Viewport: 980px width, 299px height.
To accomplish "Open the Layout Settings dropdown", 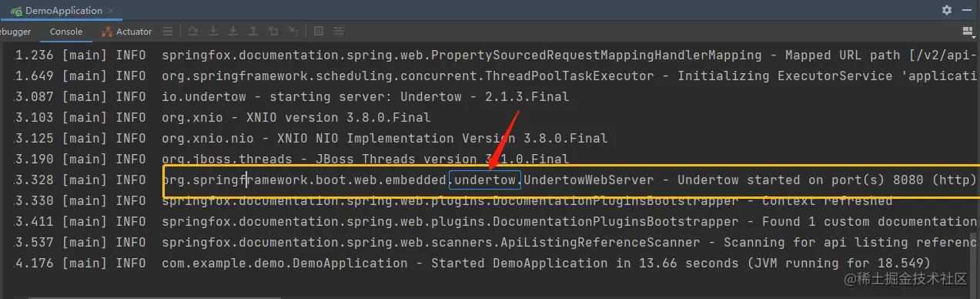I will tap(968, 32).
